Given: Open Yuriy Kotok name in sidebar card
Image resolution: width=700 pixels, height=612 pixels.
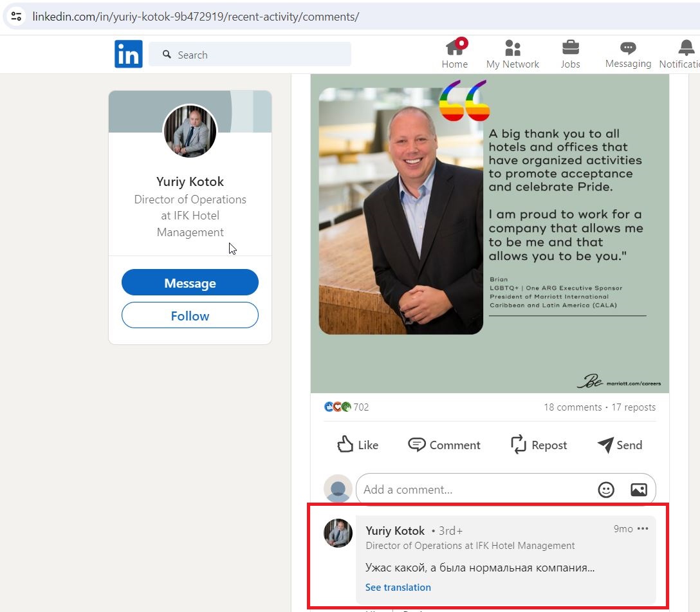Looking at the screenshot, I should click(x=190, y=181).
